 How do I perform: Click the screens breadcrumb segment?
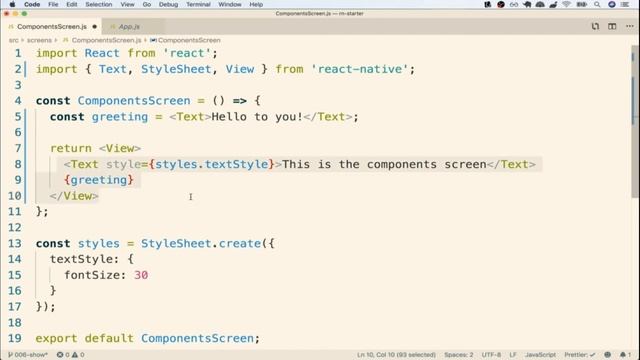pyautogui.click(x=39, y=40)
